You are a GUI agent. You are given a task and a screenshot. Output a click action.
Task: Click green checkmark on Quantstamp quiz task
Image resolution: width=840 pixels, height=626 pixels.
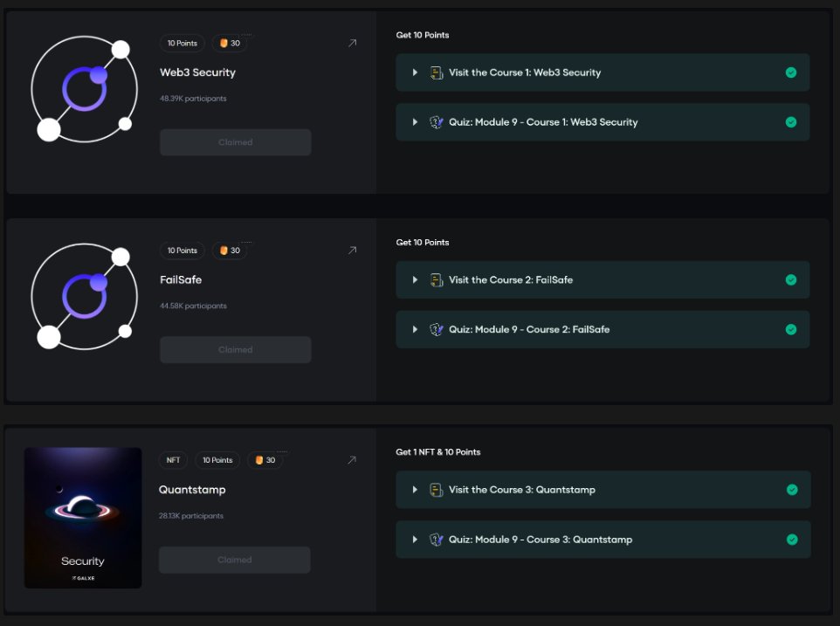pyautogui.click(x=792, y=540)
